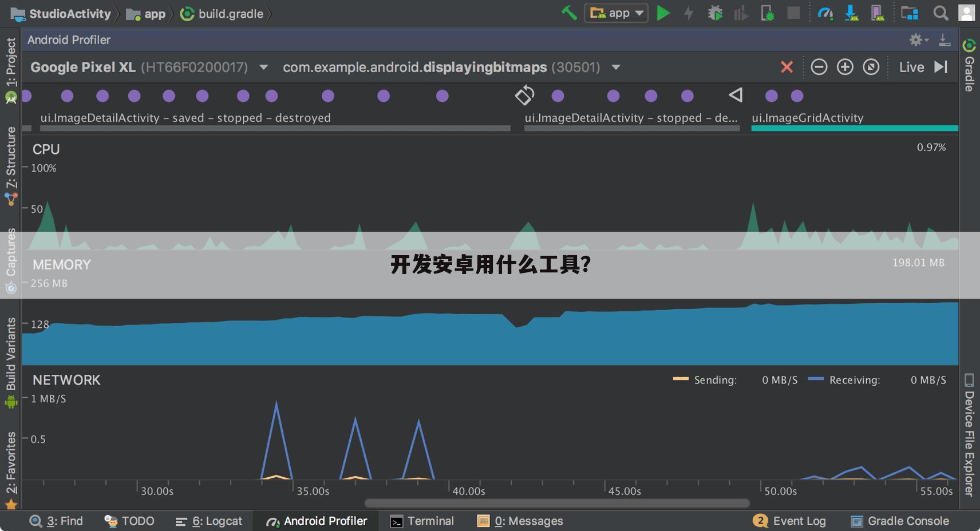980x531 pixels.
Task: Click the Search Everywhere magnifier
Action: click(x=941, y=13)
